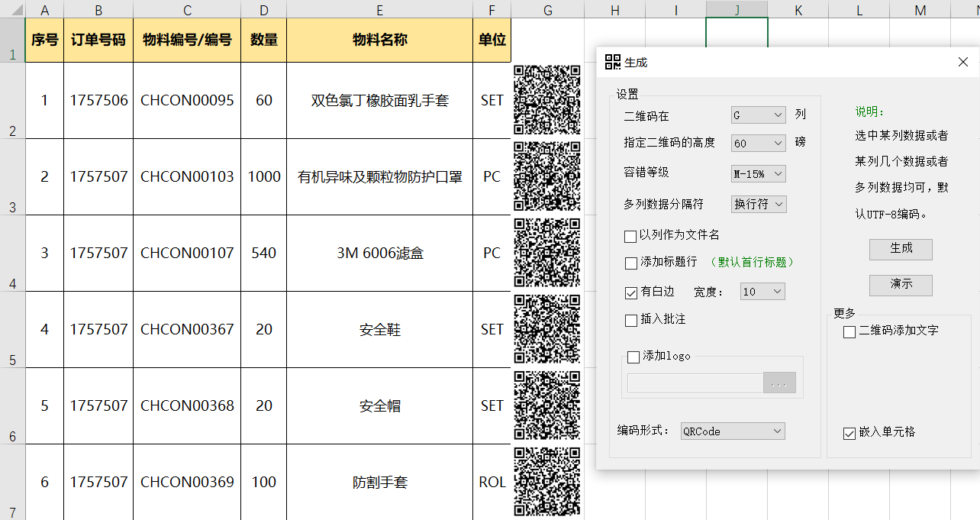Click the logo browse '...' button

tap(779, 383)
